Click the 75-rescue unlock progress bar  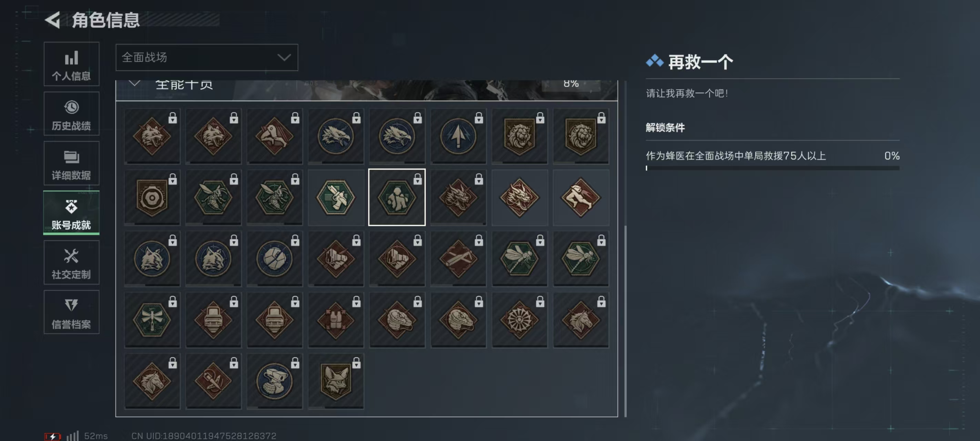(772, 168)
